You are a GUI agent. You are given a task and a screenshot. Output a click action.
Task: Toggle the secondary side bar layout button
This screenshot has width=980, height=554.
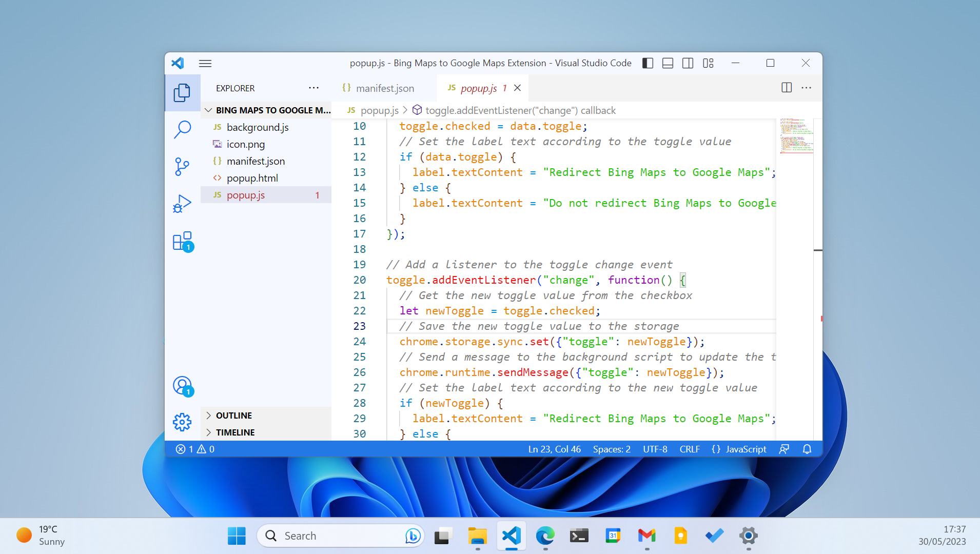(688, 63)
